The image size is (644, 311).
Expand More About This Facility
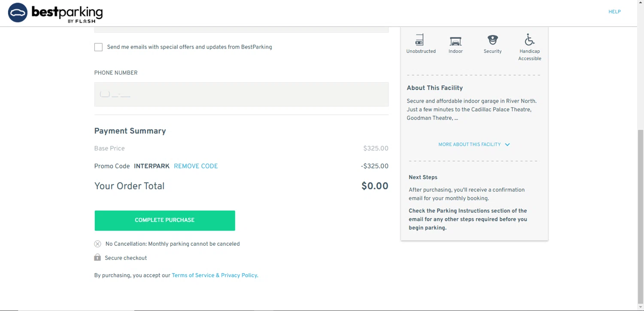pos(474,144)
